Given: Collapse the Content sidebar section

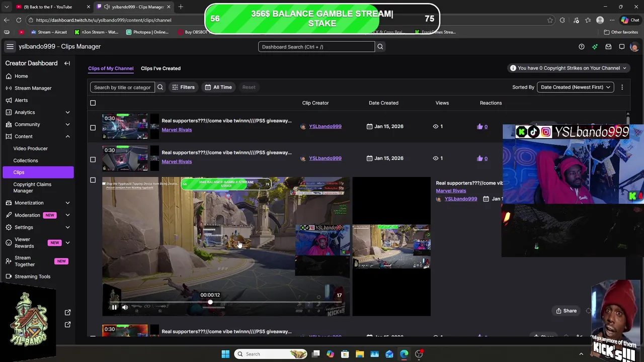Looking at the screenshot, I should 67,136.
